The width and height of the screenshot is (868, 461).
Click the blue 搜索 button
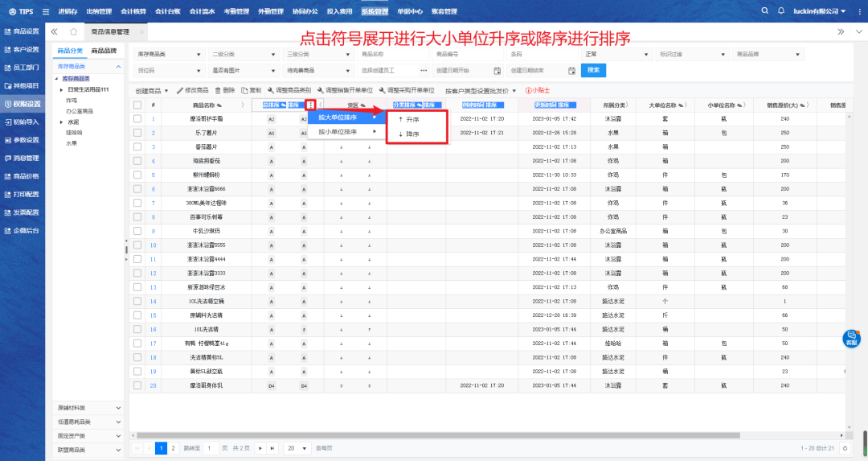[x=593, y=71]
